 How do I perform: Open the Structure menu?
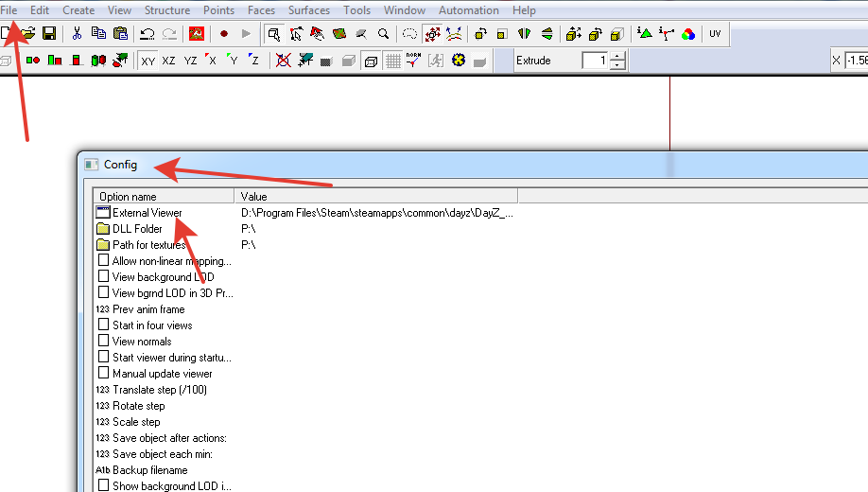[x=167, y=10]
